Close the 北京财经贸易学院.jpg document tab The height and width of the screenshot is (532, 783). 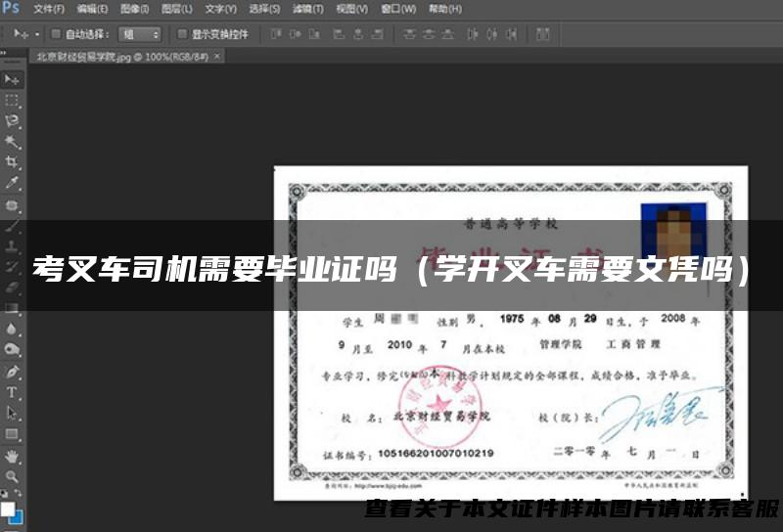point(217,57)
